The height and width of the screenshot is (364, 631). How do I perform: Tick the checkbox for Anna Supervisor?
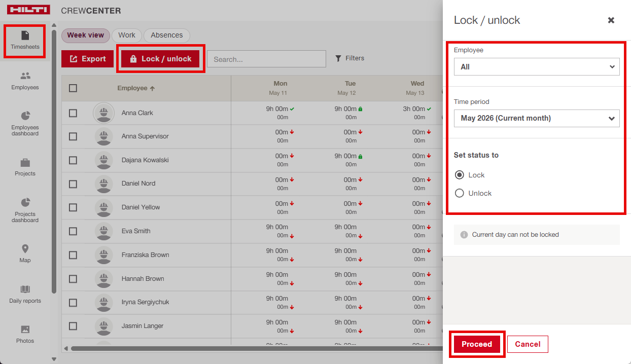73,136
